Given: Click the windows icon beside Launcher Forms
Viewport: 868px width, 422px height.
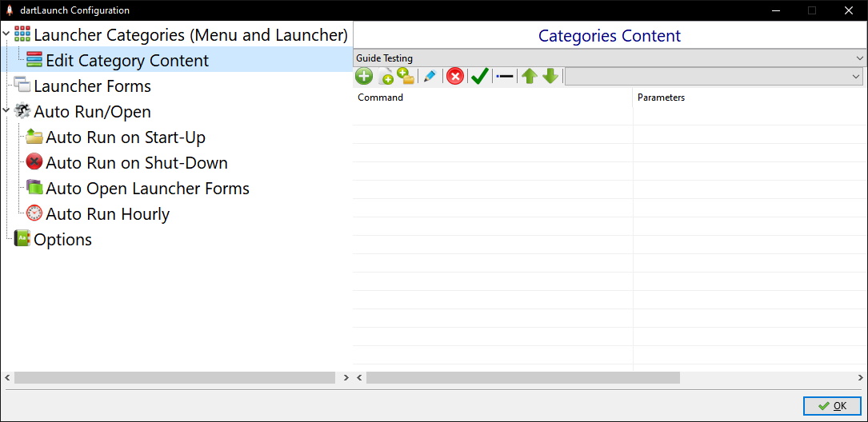Looking at the screenshot, I should (22, 86).
